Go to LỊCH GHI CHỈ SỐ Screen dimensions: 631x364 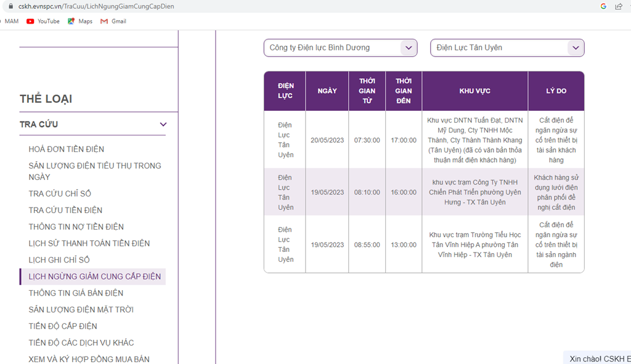point(59,260)
